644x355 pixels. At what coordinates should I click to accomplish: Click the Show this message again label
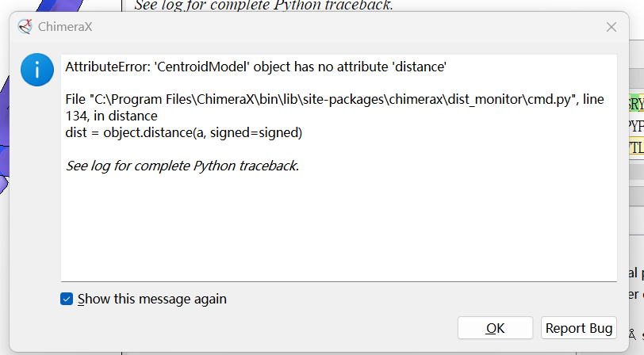point(151,299)
